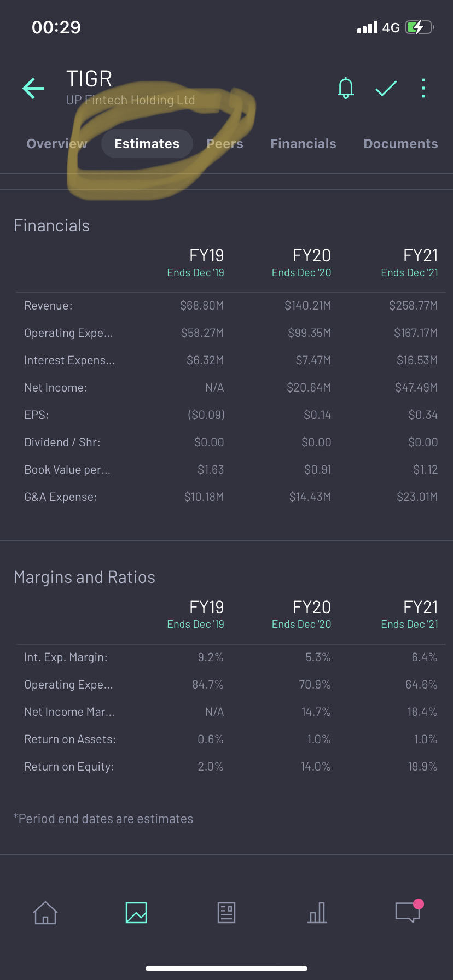The height and width of the screenshot is (980, 453).
Task: Toggle the watchlist checkmark icon
Action: pos(386,88)
